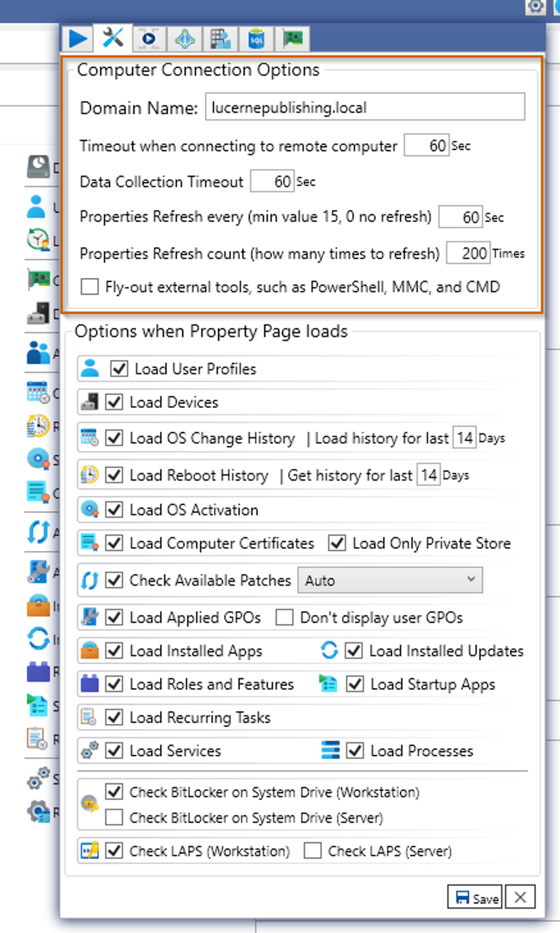Disable BitLocker check for Workstation
Viewport: 560px width, 933px height.
click(x=114, y=792)
